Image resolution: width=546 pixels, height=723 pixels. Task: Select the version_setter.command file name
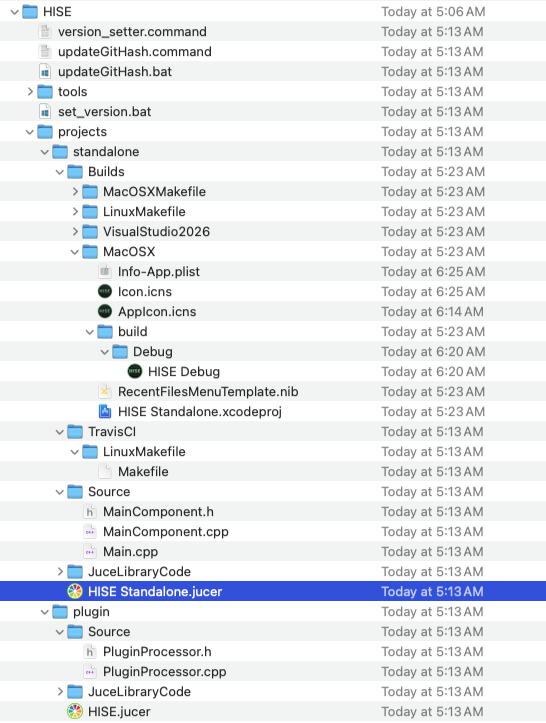pyautogui.click(x=132, y=32)
